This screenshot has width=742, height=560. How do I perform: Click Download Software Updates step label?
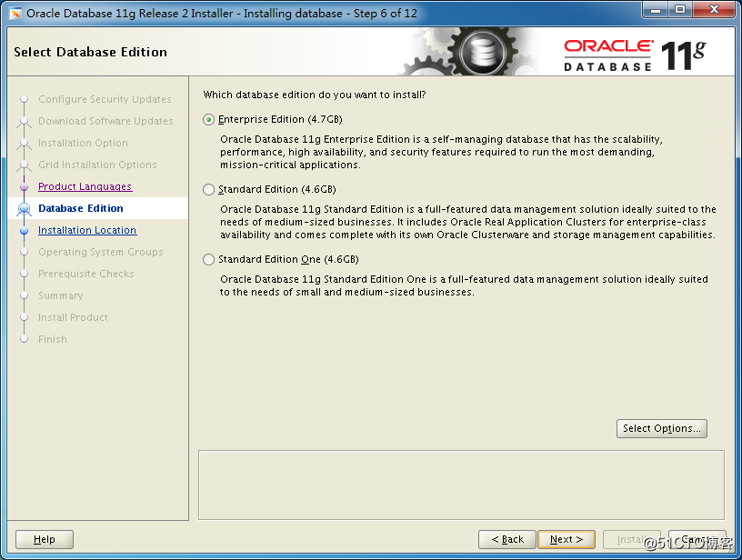(x=106, y=121)
